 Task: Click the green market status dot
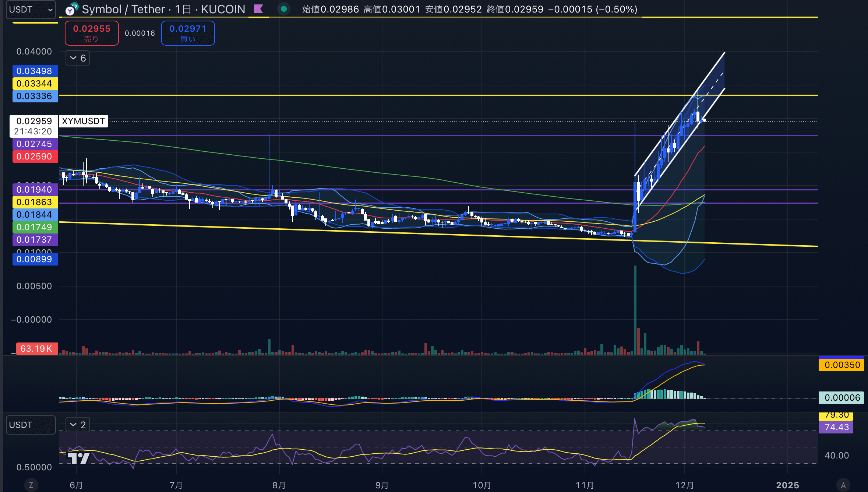(x=284, y=9)
